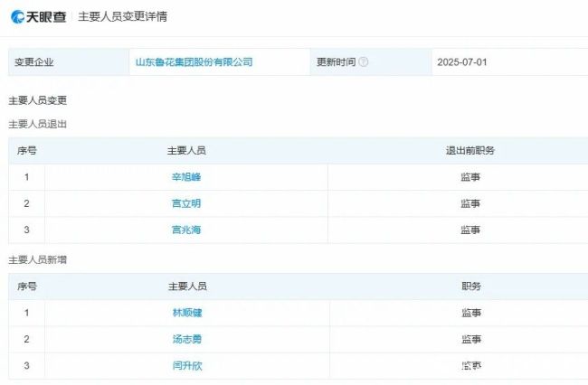Click number 2 in 宫立明 row

click(x=26, y=203)
